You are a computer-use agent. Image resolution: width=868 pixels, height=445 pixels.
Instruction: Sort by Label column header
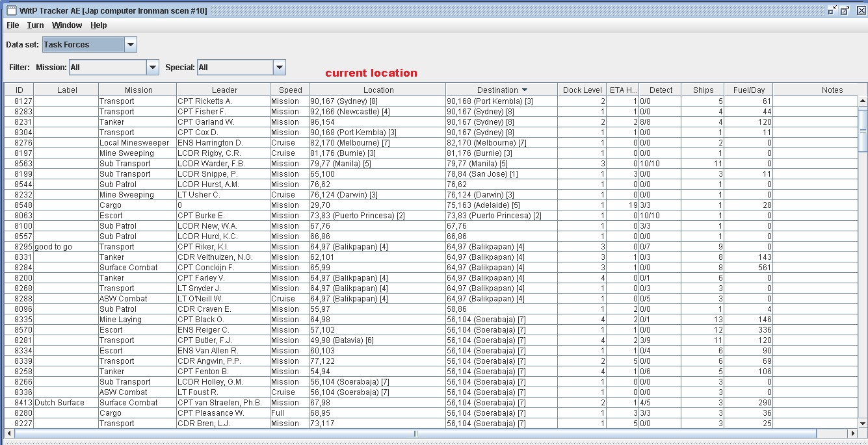tap(66, 90)
